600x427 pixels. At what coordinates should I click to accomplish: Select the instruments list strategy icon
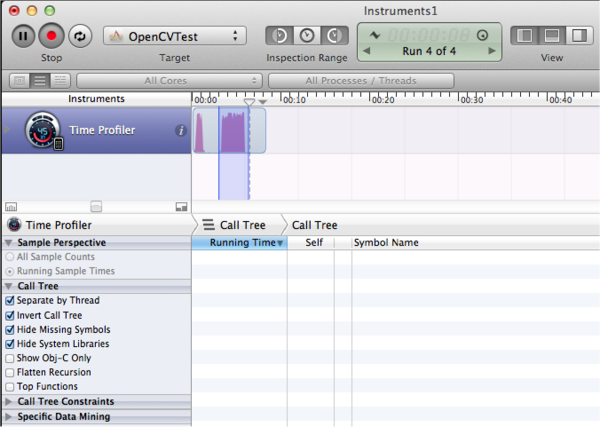[x=40, y=81]
